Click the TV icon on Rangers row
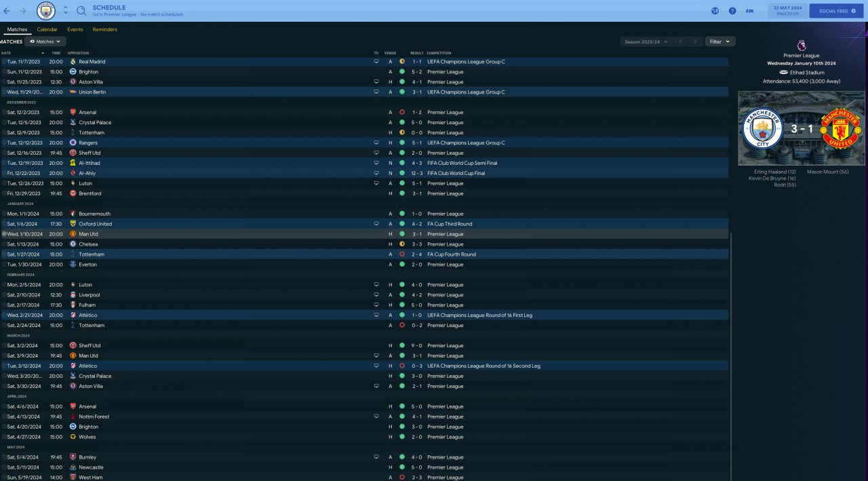The image size is (868, 481). [376, 143]
